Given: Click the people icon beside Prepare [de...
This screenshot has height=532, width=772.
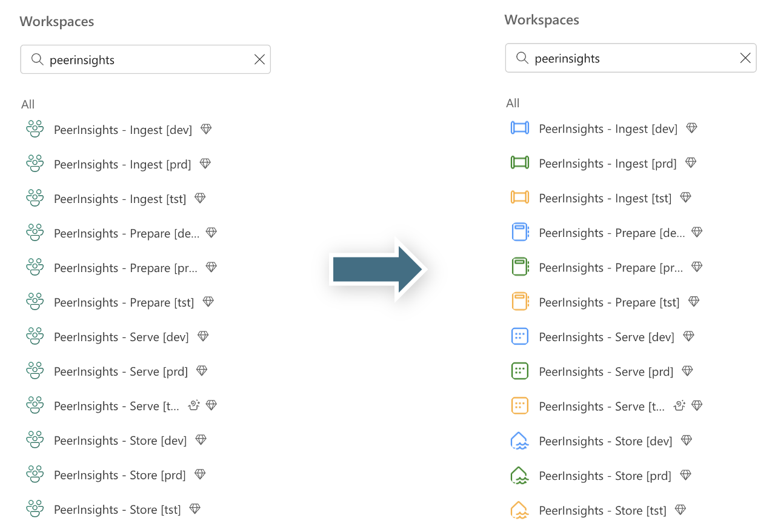Looking at the screenshot, I should [35, 233].
